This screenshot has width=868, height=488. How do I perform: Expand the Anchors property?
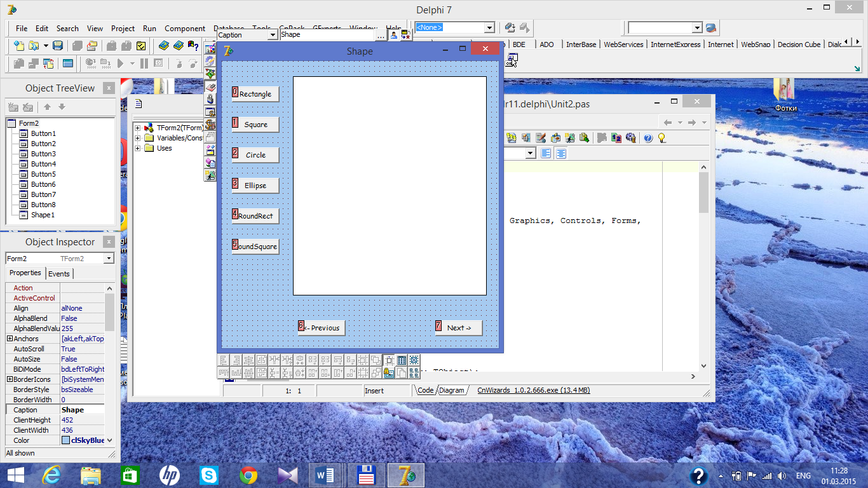click(x=10, y=339)
